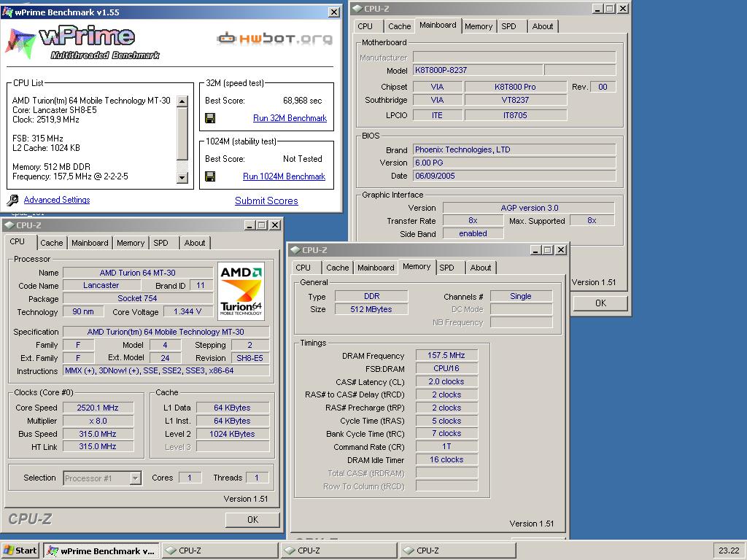Click the key icon next to Advanced Settings
The image size is (747, 560).
[x=13, y=200]
